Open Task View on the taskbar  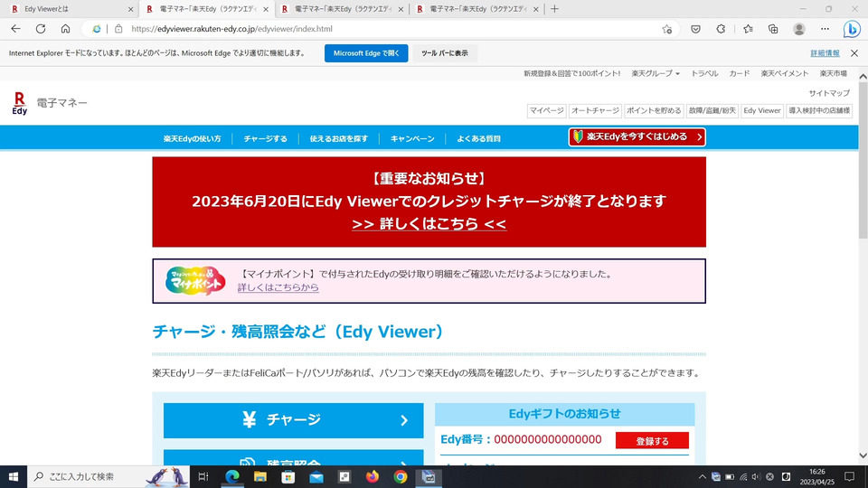point(203,476)
